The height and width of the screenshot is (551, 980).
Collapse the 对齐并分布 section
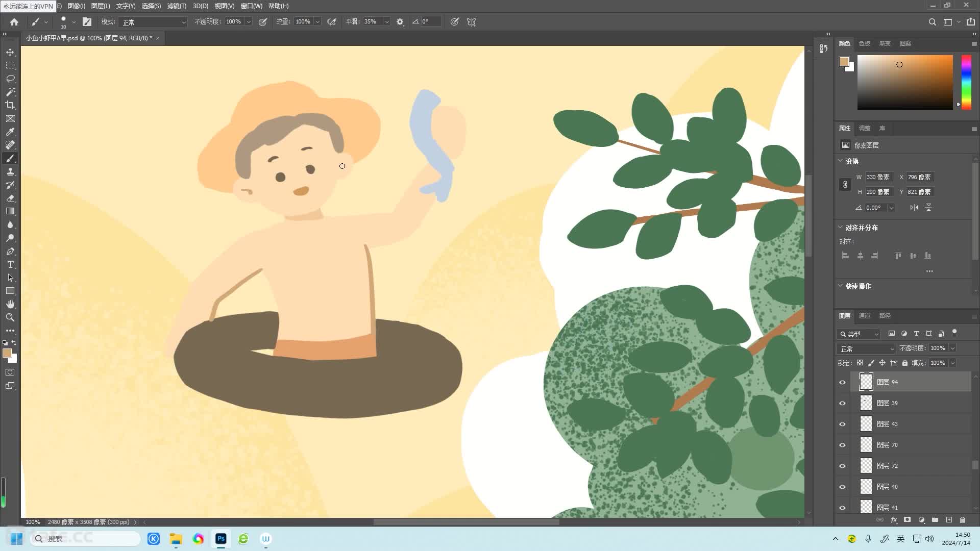click(840, 227)
